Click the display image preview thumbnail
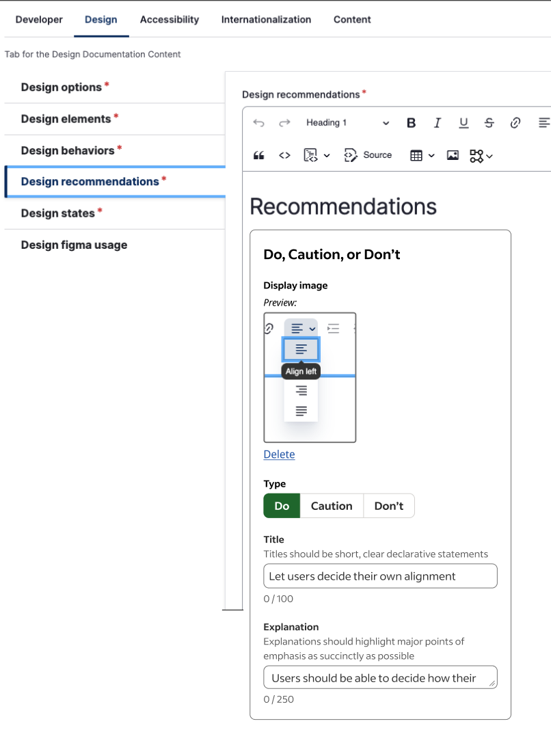Viewport: 551px width, 756px height. coord(310,377)
